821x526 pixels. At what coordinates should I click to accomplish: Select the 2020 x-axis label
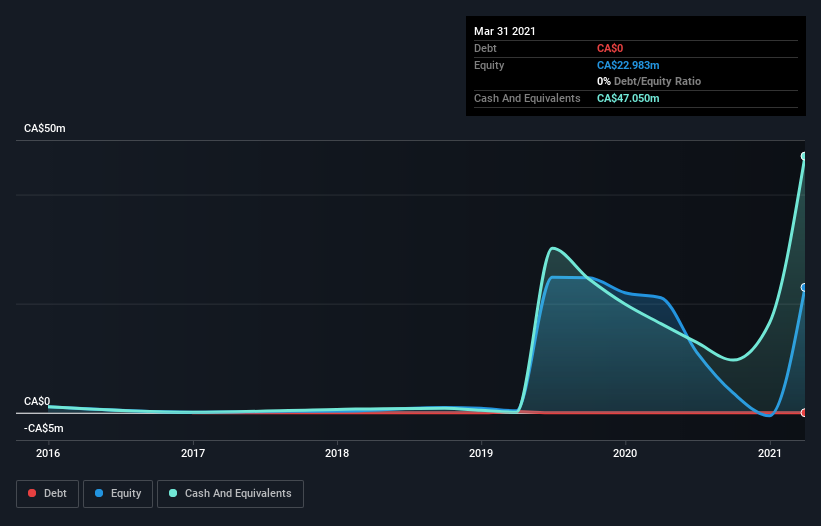point(625,453)
